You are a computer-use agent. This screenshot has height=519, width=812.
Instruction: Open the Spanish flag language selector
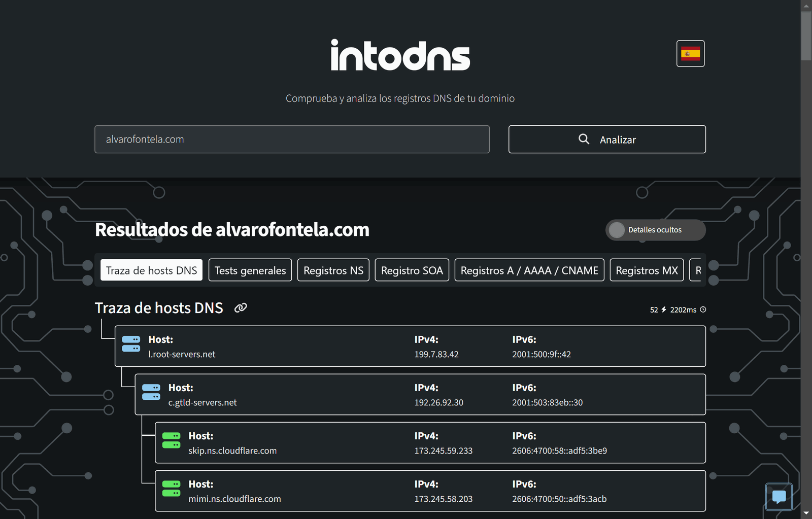click(x=690, y=53)
